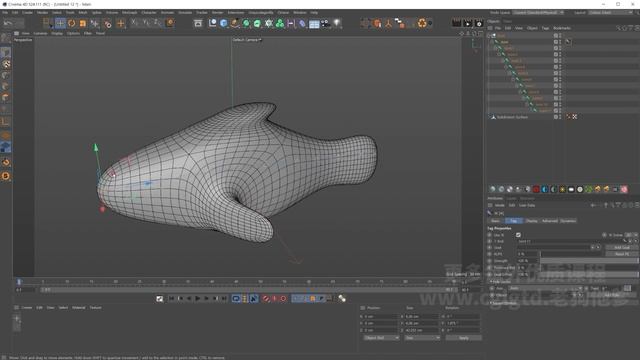Toggle visibility dots of the top root object
The width and height of the screenshot is (640, 360).
pyautogui.click(x=560, y=36)
